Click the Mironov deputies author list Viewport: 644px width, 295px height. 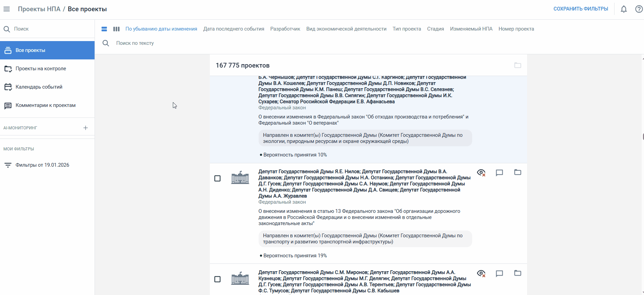(364, 281)
